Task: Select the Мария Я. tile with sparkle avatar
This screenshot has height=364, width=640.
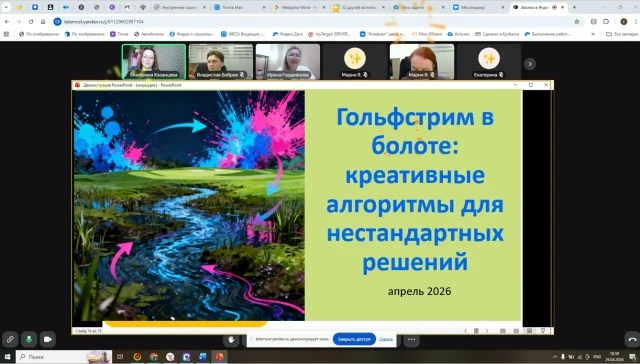Action: pos(355,62)
